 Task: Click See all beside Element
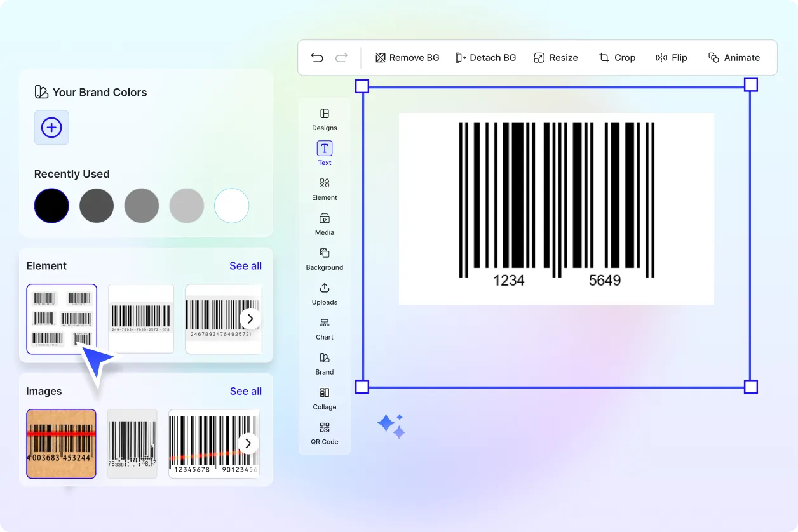click(x=246, y=266)
